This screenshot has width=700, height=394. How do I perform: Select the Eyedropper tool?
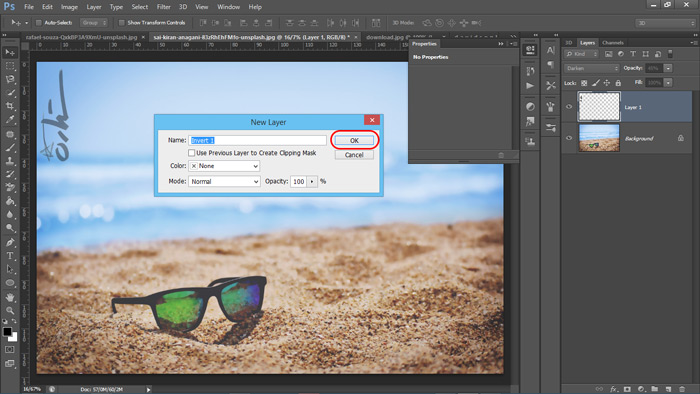click(x=10, y=120)
